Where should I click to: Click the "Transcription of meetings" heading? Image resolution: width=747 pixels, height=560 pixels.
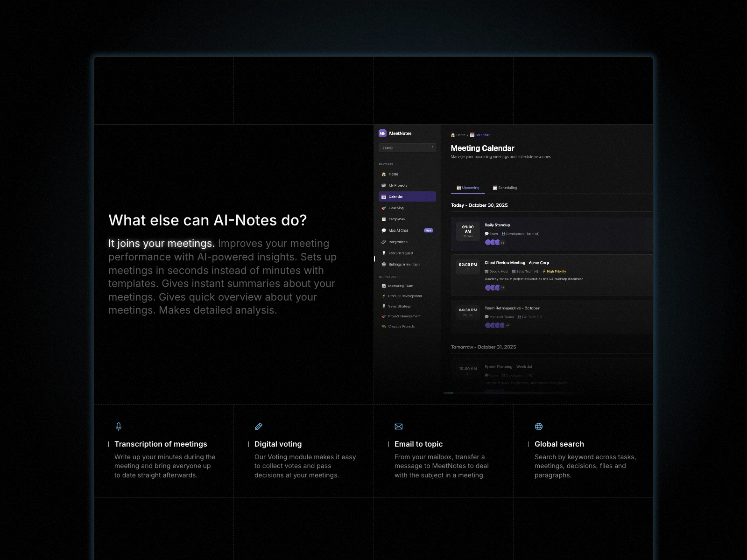[x=161, y=444]
